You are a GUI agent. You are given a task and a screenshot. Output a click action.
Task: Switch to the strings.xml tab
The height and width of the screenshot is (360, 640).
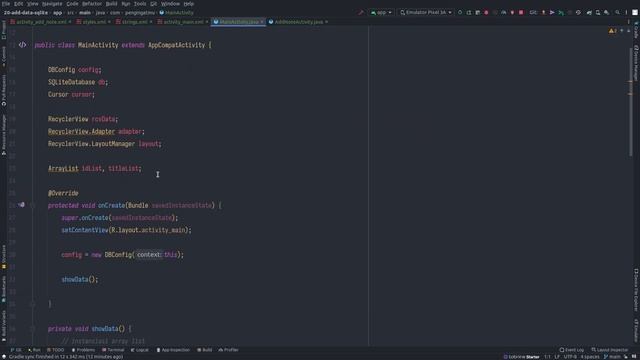coord(134,22)
